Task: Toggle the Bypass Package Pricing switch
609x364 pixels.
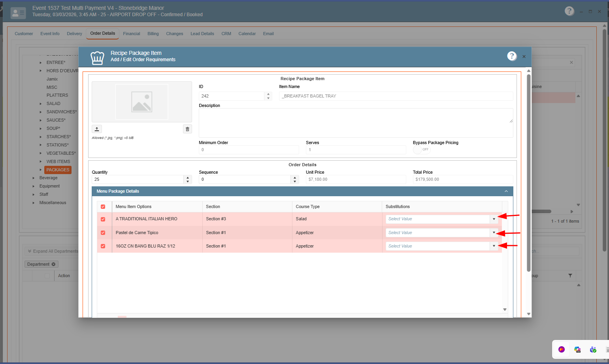Action: pos(421,150)
